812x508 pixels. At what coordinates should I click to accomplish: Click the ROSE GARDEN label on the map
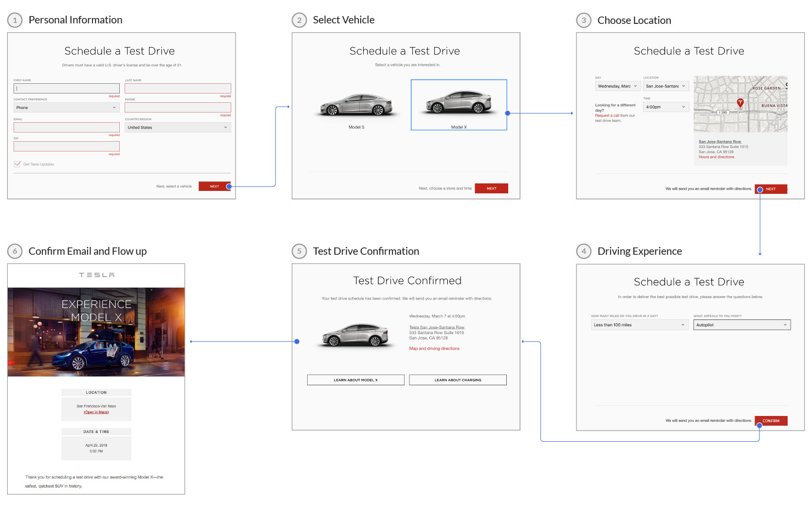tap(767, 88)
